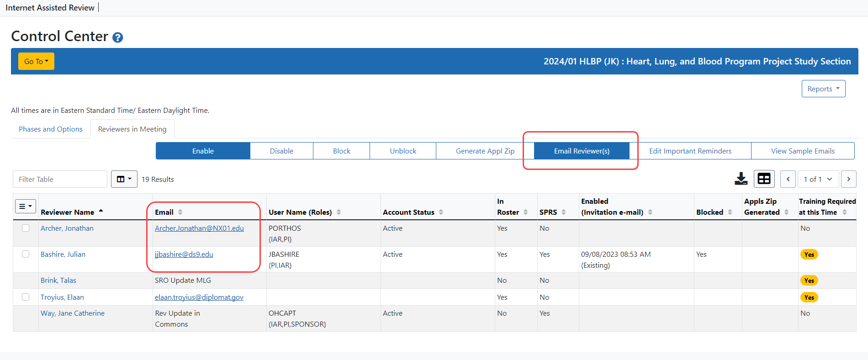868x360 pixels.
Task: Open reviewer Brink, Talas link
Action: [58, 280]
